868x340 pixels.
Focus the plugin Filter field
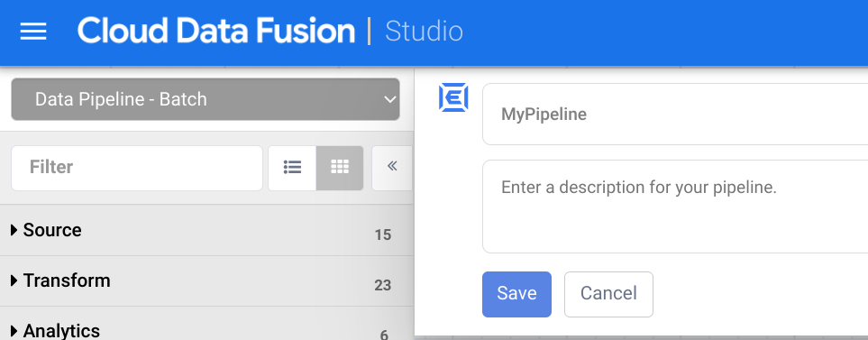click(x=137, y=168)
